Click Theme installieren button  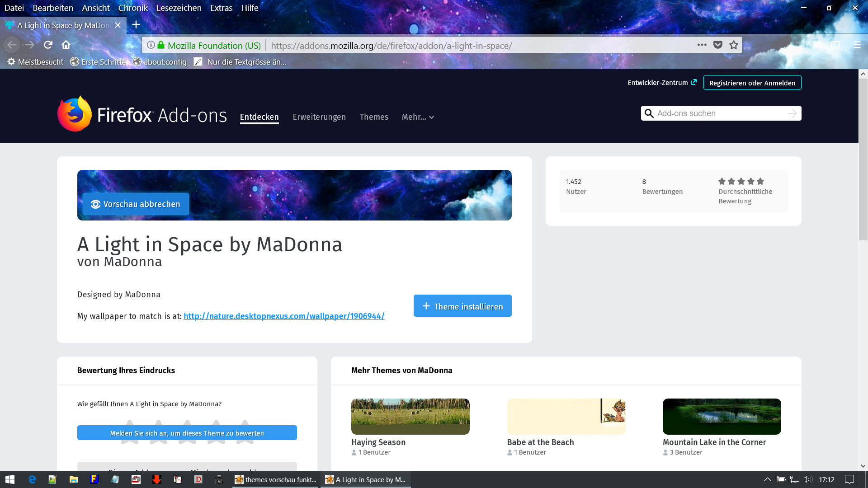[x=462, y=306]
